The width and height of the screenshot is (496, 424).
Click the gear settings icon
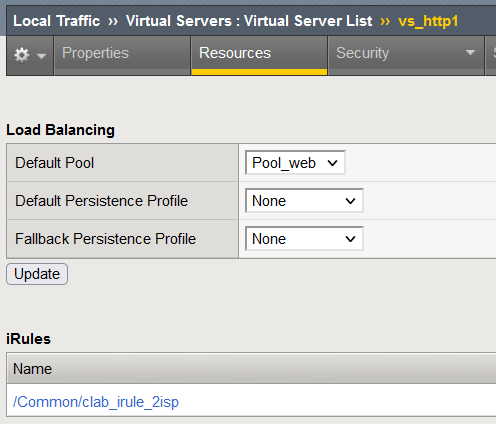pos(22,55)
